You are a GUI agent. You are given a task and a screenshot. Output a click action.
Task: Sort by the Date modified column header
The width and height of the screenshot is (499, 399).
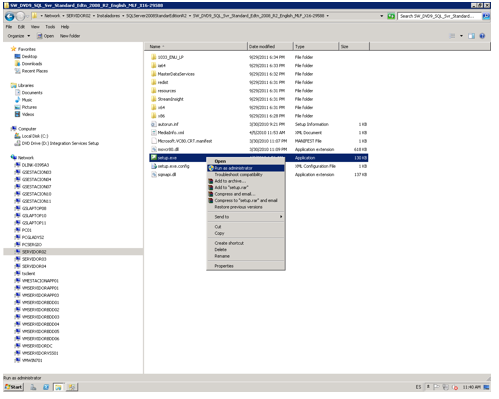pyautogui.click(x=270, y=47)
